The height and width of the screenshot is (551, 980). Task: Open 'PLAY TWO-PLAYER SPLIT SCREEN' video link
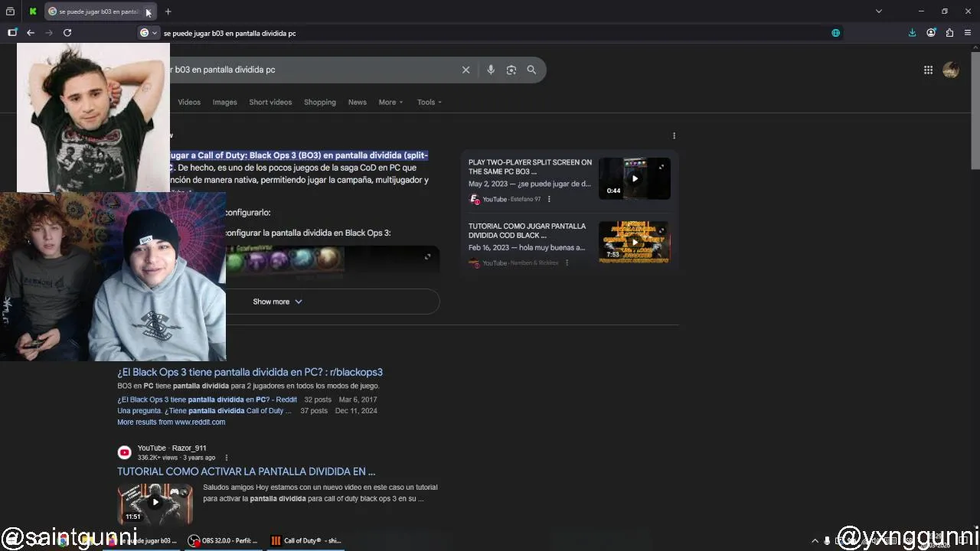(530, 167)
